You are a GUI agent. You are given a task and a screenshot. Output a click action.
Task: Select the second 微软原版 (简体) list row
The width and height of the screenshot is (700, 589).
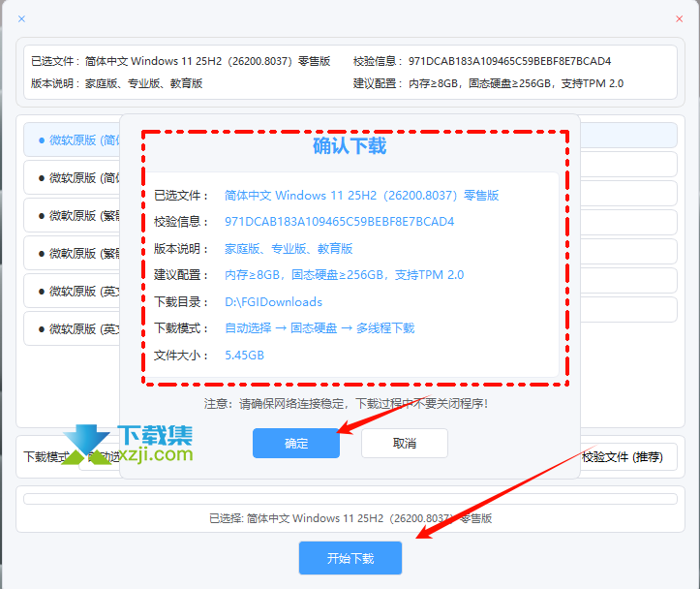[x=72, y=177]
